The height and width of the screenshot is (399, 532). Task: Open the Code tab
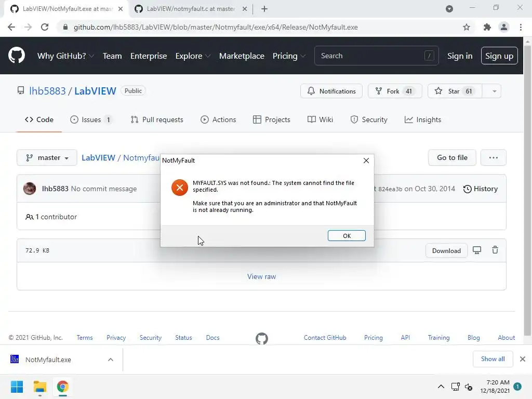point(39,120)
